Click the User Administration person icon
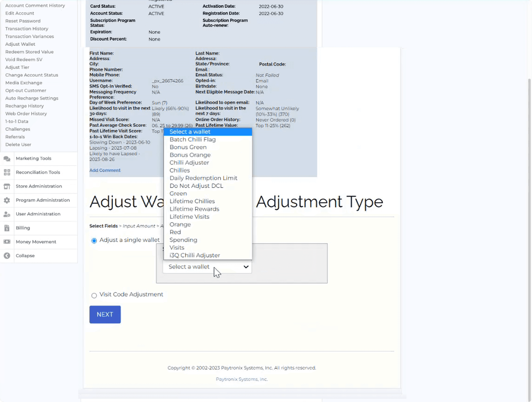The height and width of the screenshot is (402, 532). pyautogui.click(x=7, y=214)
